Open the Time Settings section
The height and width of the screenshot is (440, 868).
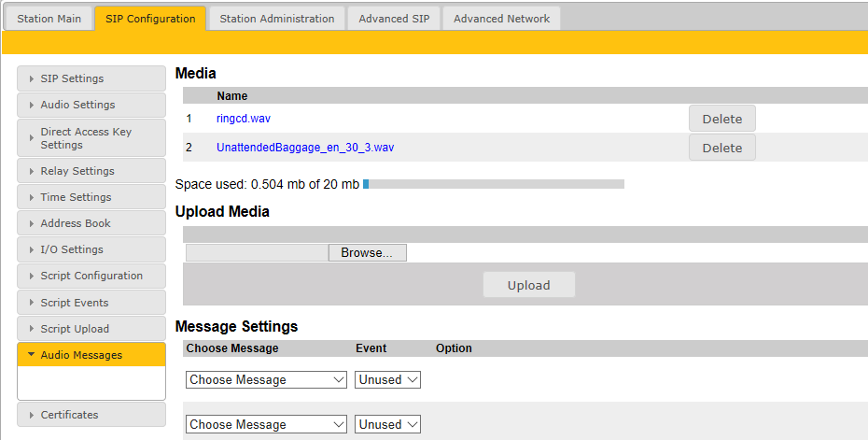tap(91, 197)
